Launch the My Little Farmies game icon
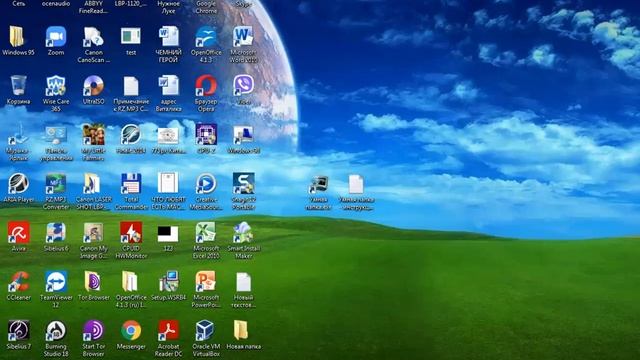 [93, 135]
